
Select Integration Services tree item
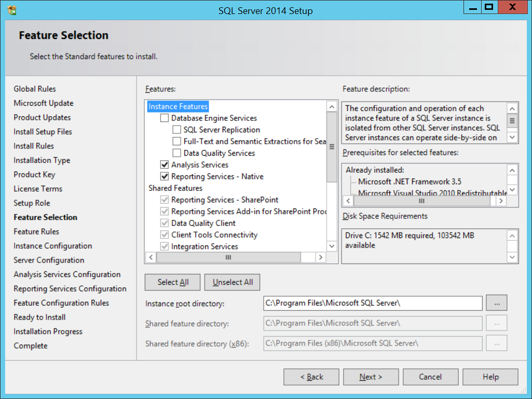[204, 246]
